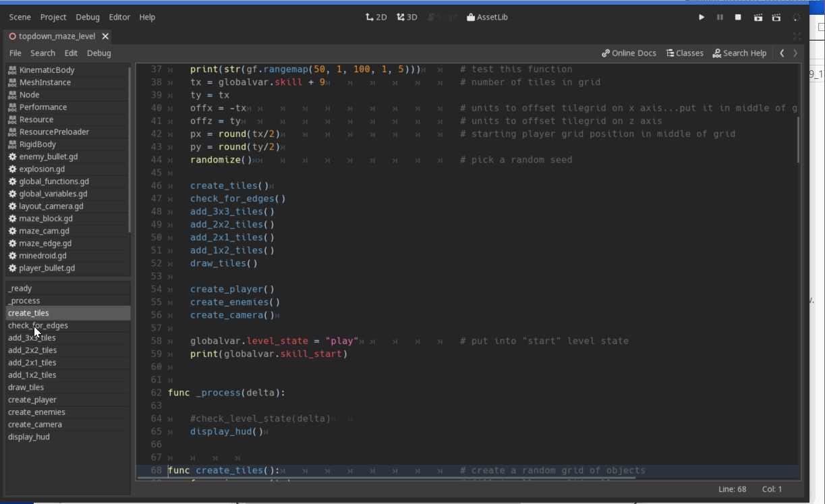Open Node class doc entry
This screenshot has height=504, width=825.
pos(67,94)
